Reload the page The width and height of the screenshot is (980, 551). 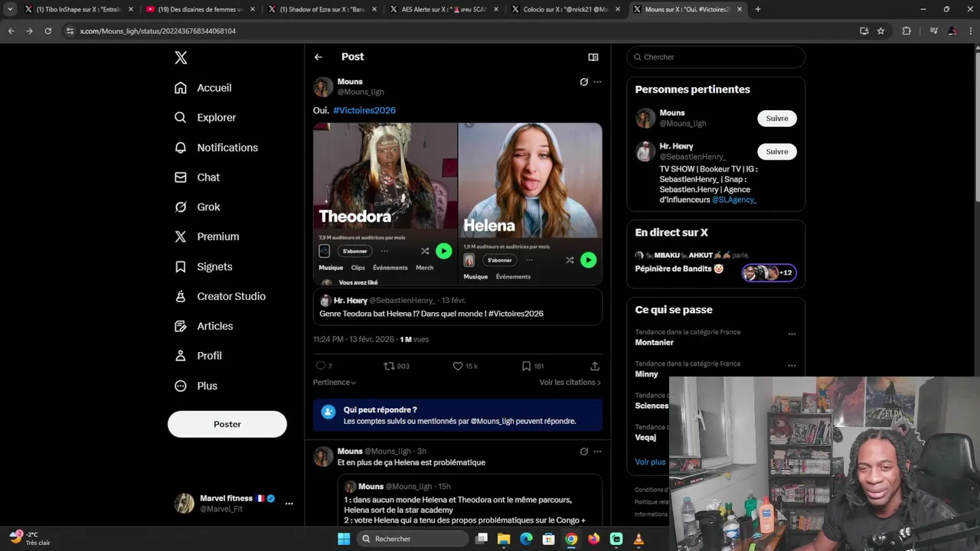coord(47,31)
